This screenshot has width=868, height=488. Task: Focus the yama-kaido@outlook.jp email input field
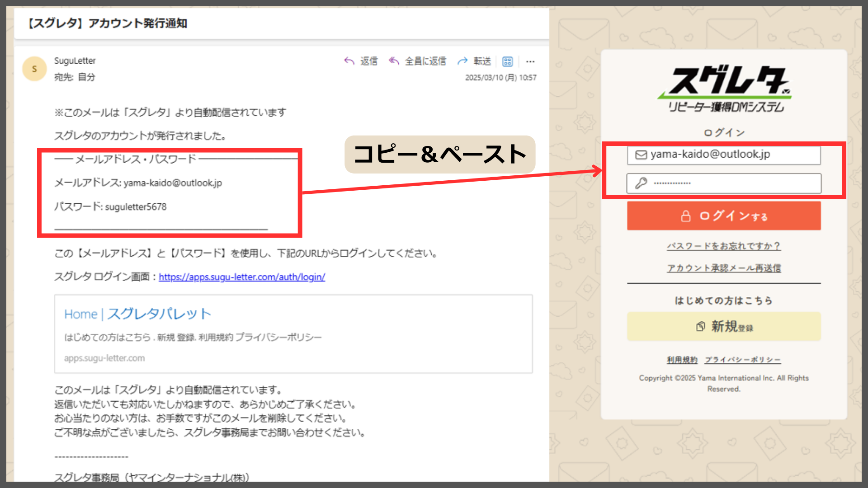pyautogui.click(x=732, y=155)
